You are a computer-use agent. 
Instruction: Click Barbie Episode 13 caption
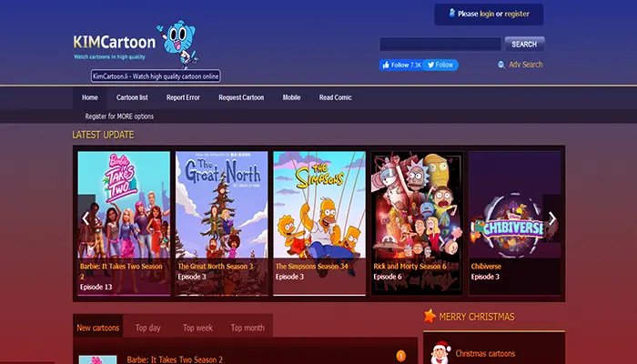tap(96, 287)
